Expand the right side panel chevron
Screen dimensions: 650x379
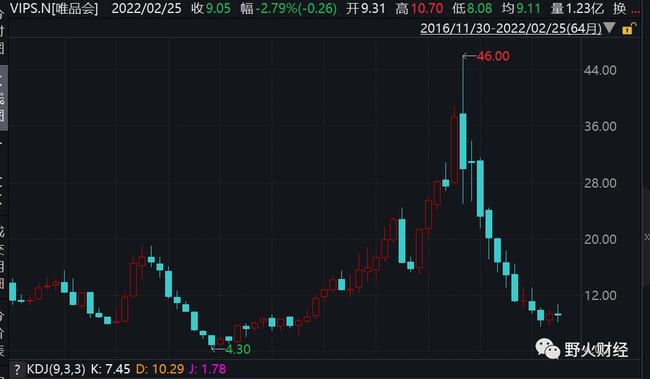click(647, 237)
